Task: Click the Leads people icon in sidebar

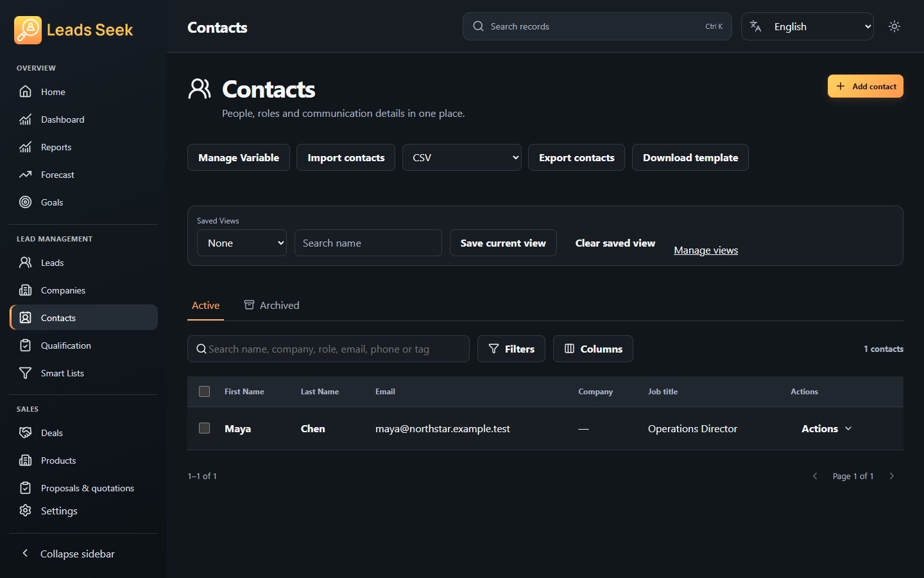Action: (25, 263)
